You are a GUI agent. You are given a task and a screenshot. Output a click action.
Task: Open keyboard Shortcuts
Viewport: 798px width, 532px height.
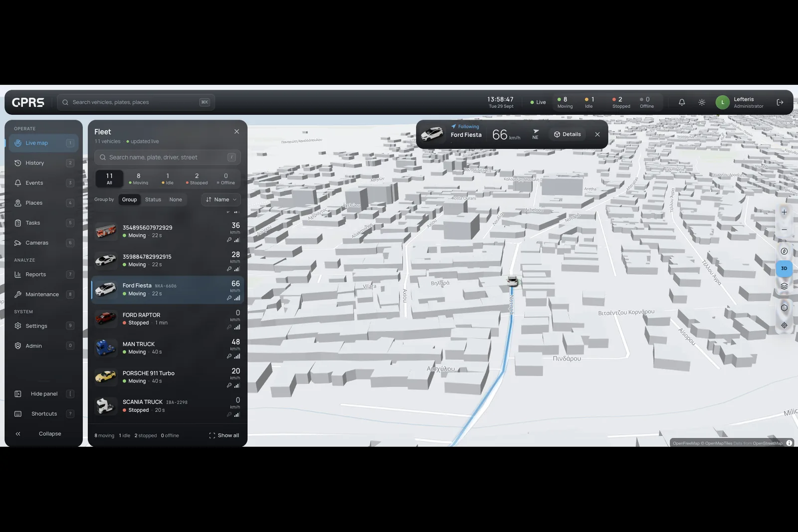(43, 414)
